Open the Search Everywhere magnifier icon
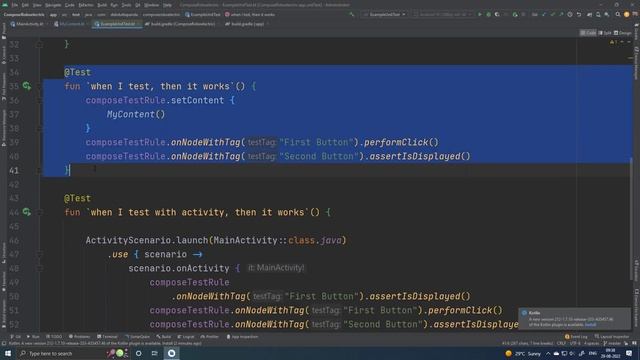Screen dimensions: 640x360 618,14
